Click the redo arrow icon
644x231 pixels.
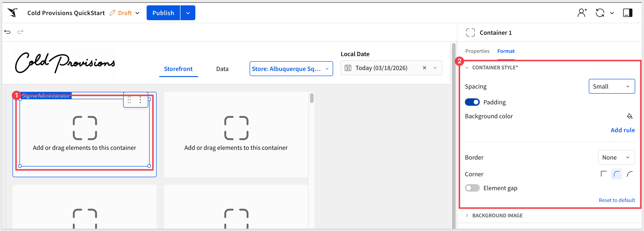click(20, 32)
